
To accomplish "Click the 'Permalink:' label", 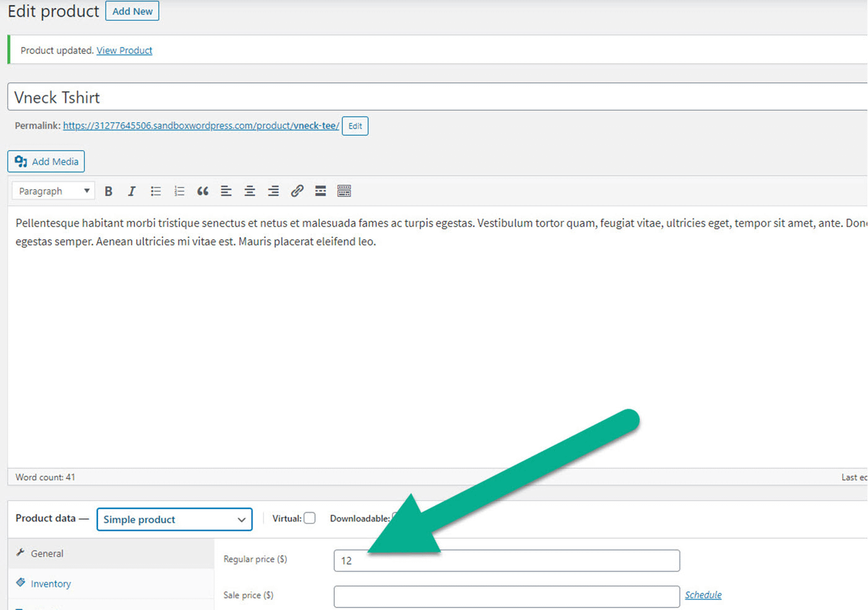I will click(38, 126).
